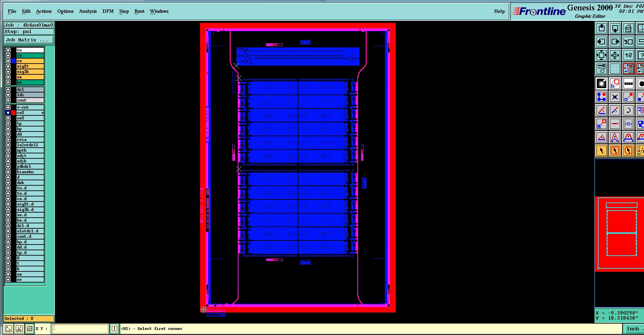Click the zoom out shrink icon

[x=615, y=55]
